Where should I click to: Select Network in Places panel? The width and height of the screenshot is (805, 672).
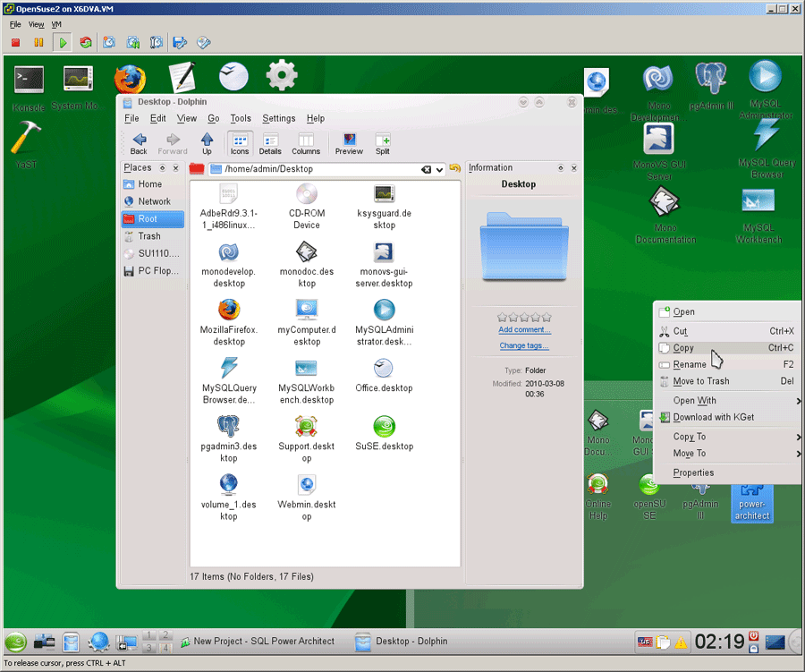point(152,201)
